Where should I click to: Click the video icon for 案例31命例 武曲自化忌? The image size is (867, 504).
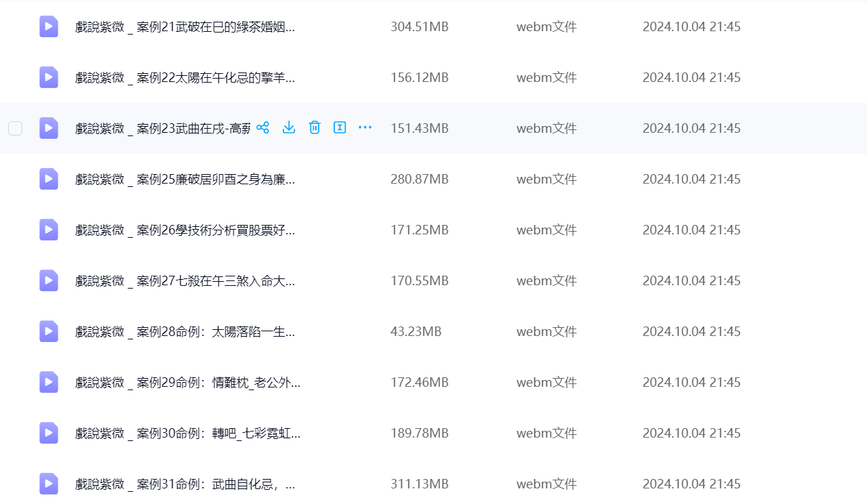point(48,484)
